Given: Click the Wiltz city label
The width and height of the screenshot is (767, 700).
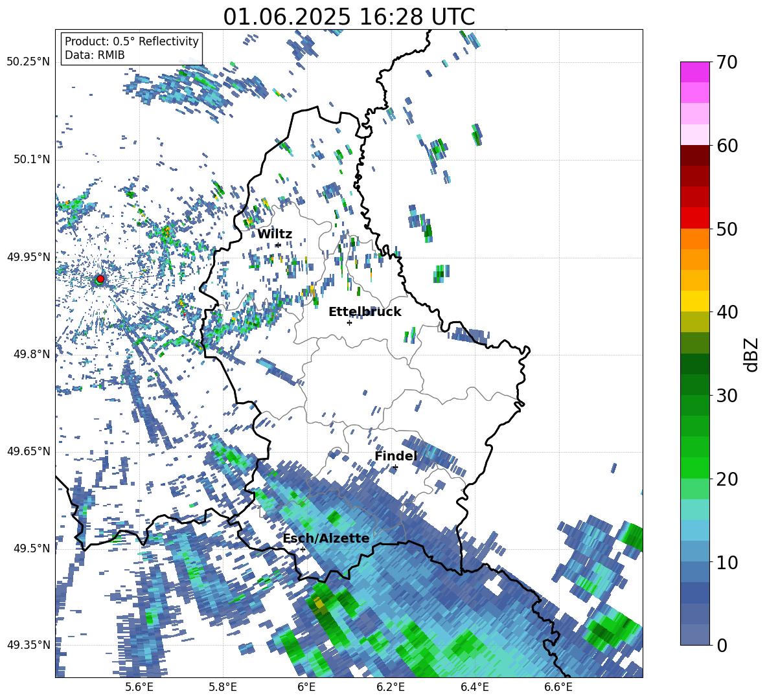Looking at the screenshot, I should pos(275,234).
